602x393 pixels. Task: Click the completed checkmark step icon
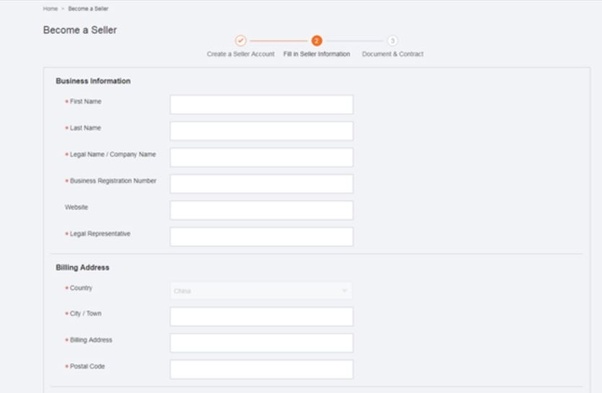241,40
